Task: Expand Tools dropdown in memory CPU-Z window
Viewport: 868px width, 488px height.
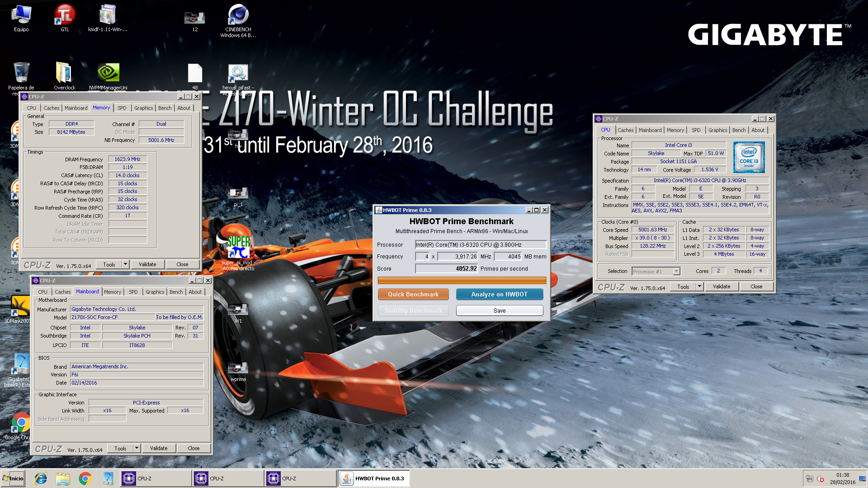Action: point(126,264)
